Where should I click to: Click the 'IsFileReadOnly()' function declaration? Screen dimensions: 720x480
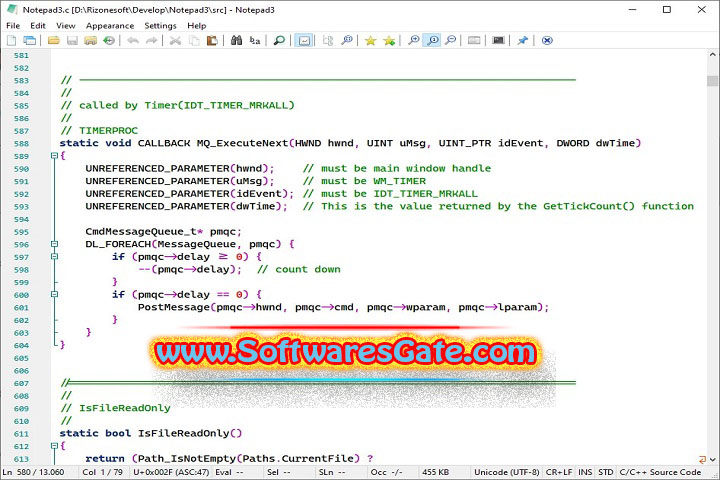(190, 433)
